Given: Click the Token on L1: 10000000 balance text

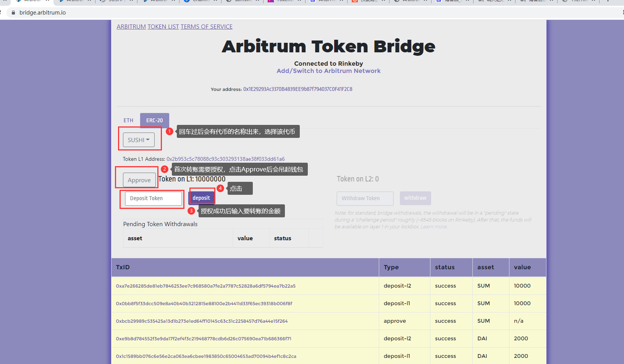Looking at the screenshot, I should point(192,179).
